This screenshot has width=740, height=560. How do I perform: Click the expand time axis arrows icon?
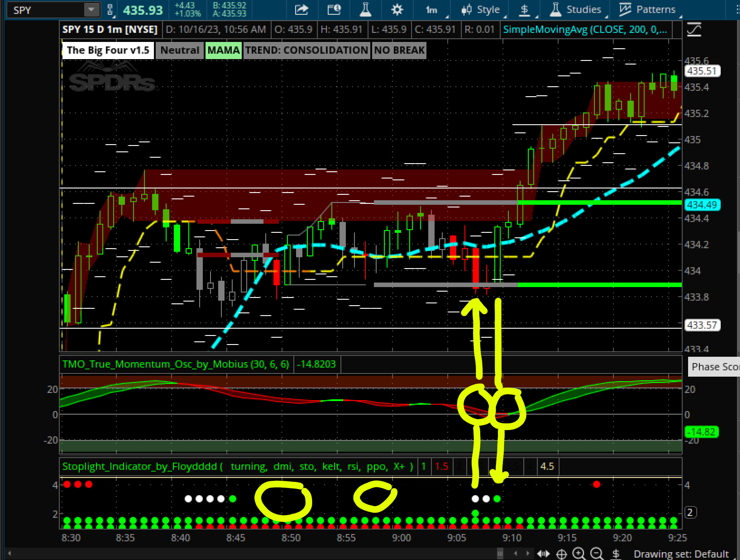point(543,554)
